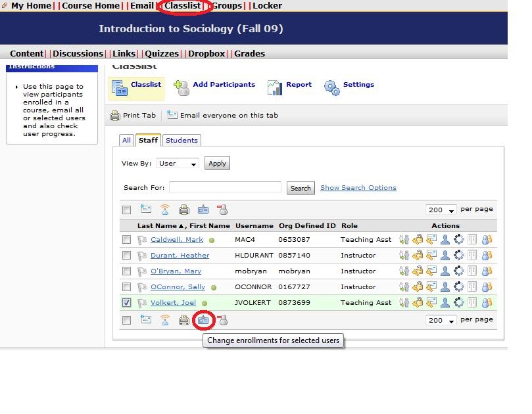
Task: Click the blue user silhouette in Caldwell's row
Action: tap(445, 240)
